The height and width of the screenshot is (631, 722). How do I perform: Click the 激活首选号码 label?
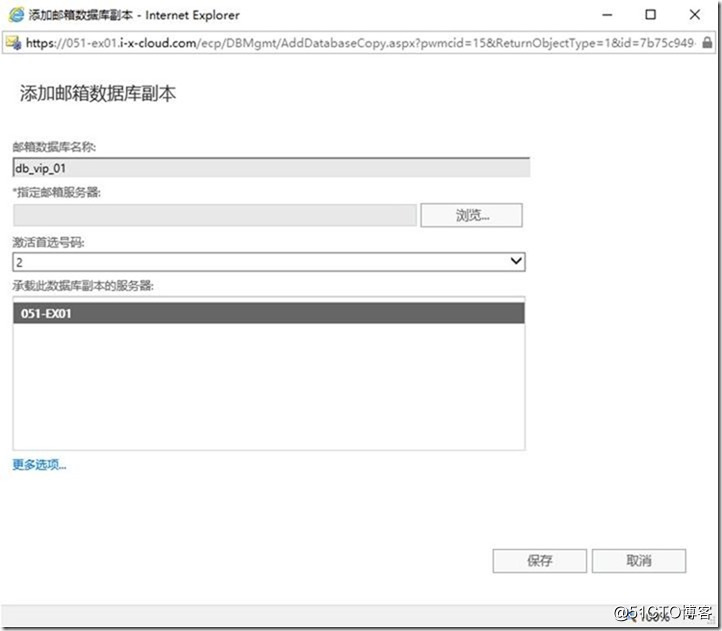[x=48, y=242]
